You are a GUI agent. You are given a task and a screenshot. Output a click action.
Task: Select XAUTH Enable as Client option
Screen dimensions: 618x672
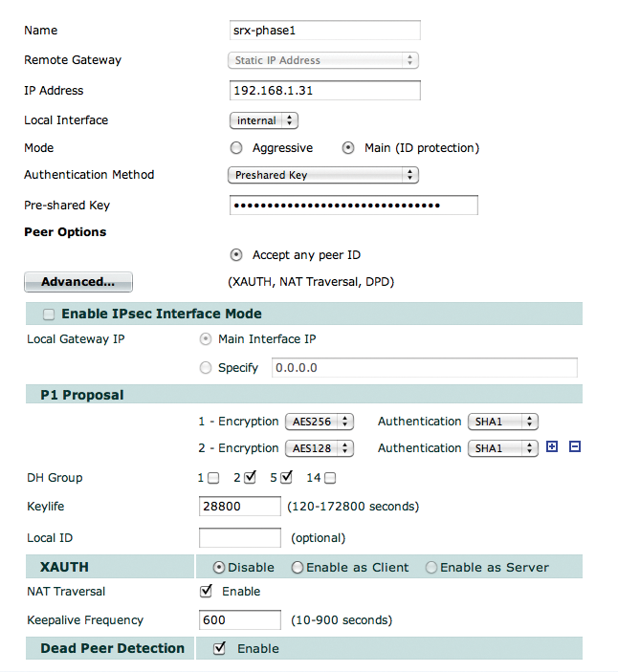click(x=298, y=567)
